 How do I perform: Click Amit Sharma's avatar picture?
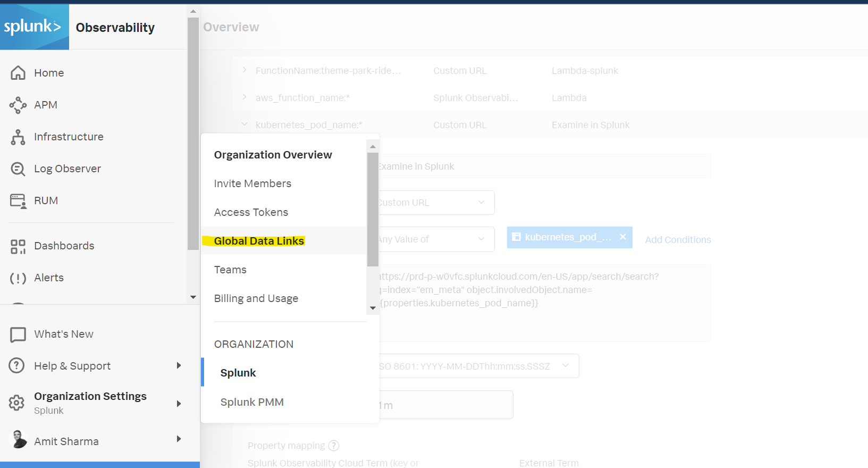(x=19, y=439)
